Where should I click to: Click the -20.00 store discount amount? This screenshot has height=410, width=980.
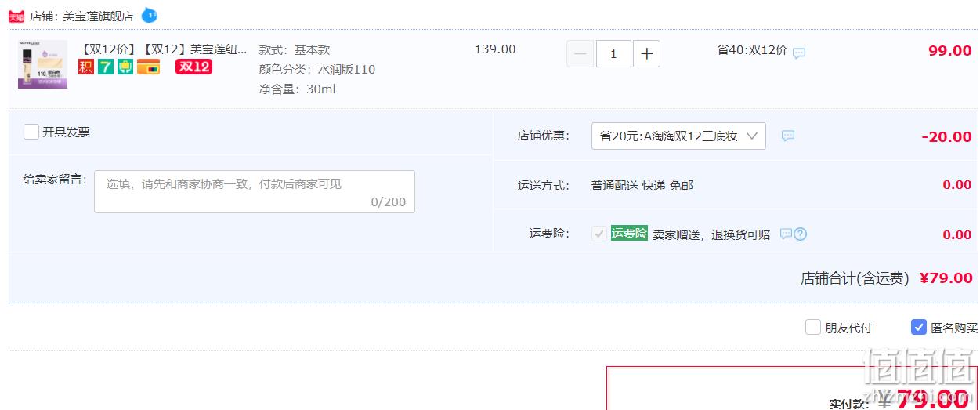click(947, 136)
